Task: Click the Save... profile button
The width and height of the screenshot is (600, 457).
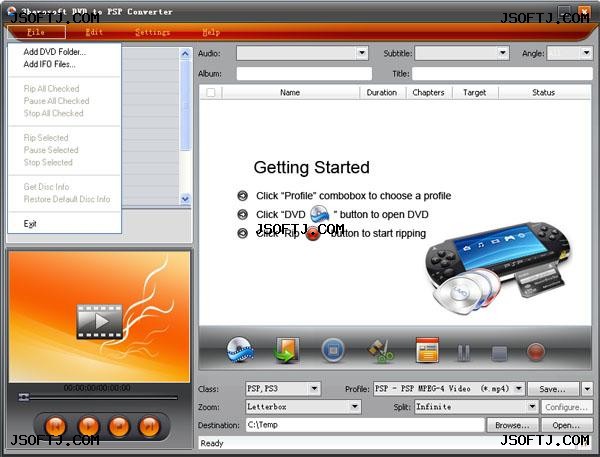Action: click(552, 389)
